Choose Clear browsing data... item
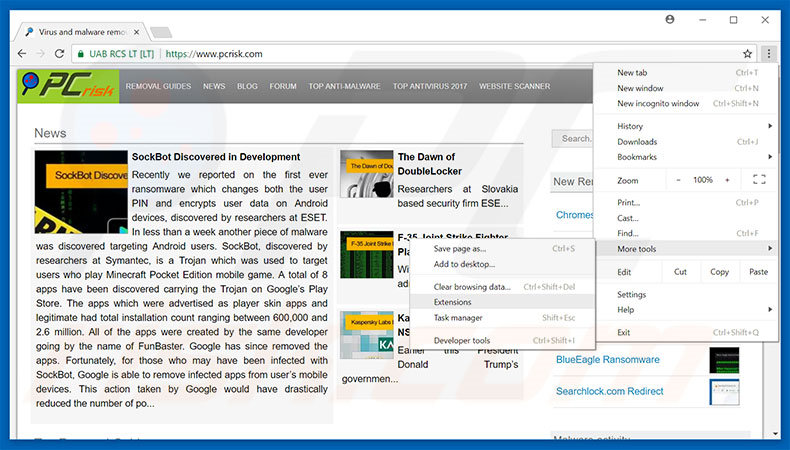Viewport: 790px width, 450px height. (503, 287)
